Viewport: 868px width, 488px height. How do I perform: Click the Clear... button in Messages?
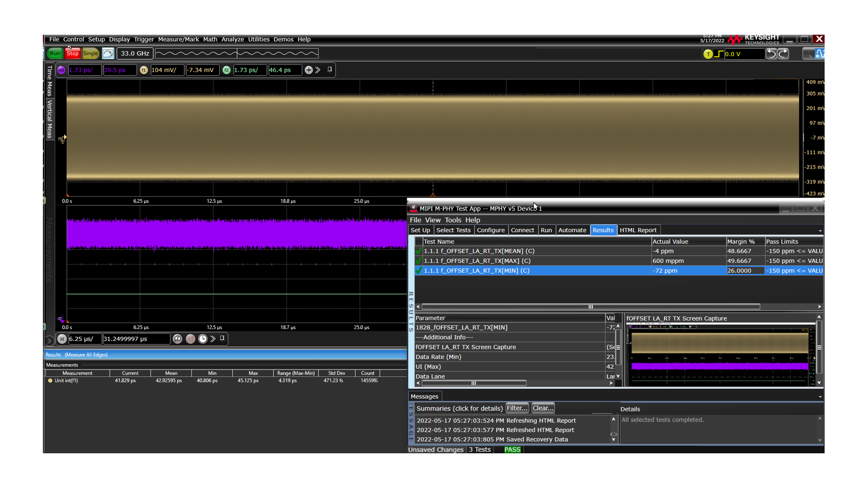pyautogui.click(x=542, y=408)
